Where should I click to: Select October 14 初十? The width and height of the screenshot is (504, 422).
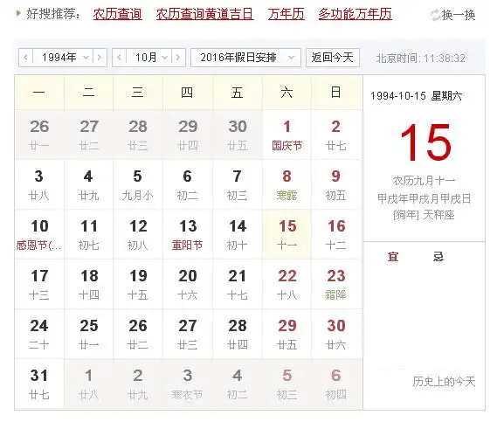(238, 235)
